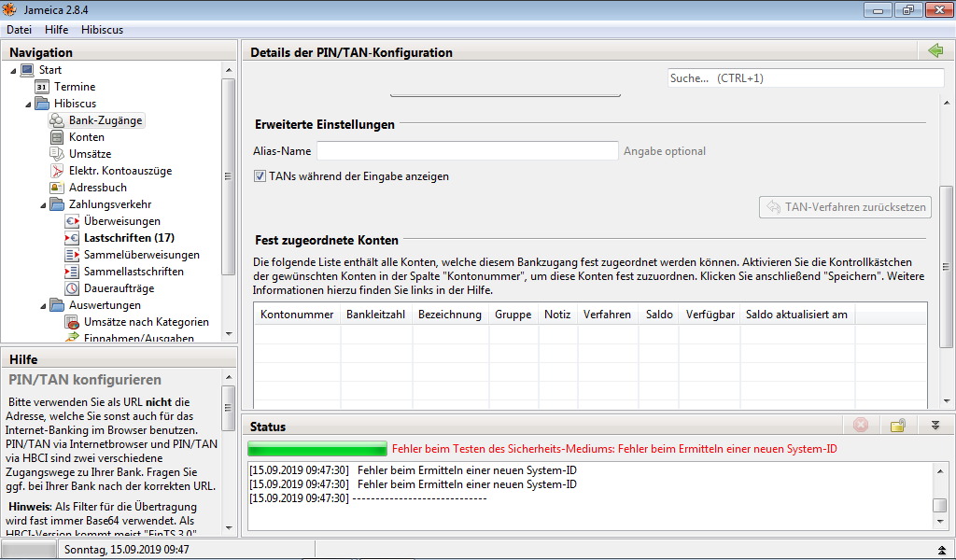
Task: Uncheck TANs während der Eingabe anzeigen
Action: tap(260, 175)
